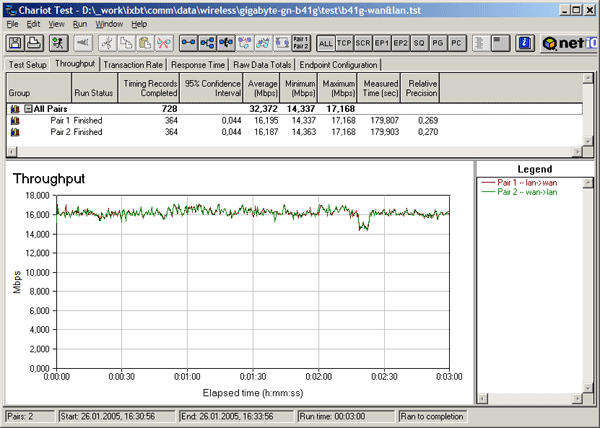
Task: Click the Paste clipboard toolbar icon
Action: point(143,44)
